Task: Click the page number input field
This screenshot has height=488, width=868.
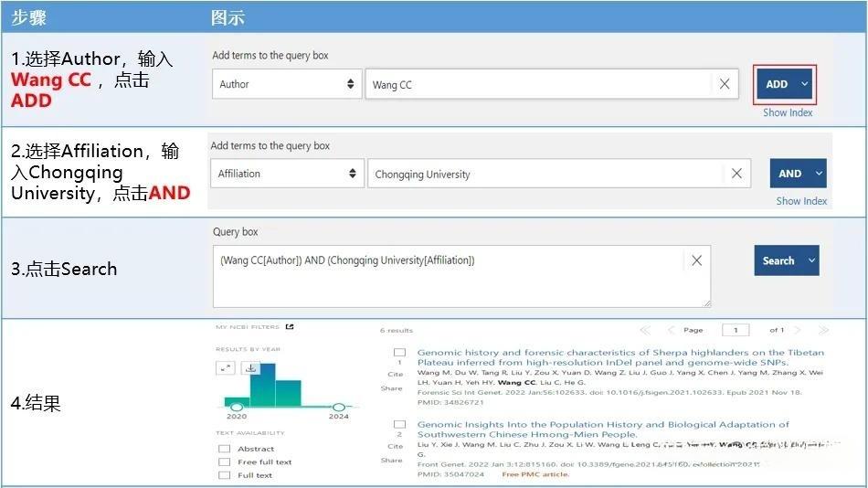Action: pos(736,330)
